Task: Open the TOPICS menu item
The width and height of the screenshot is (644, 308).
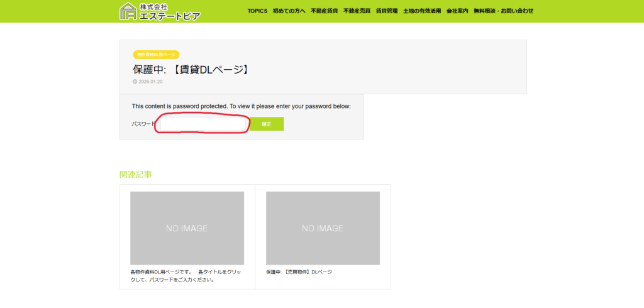Action: click(257, 11)
